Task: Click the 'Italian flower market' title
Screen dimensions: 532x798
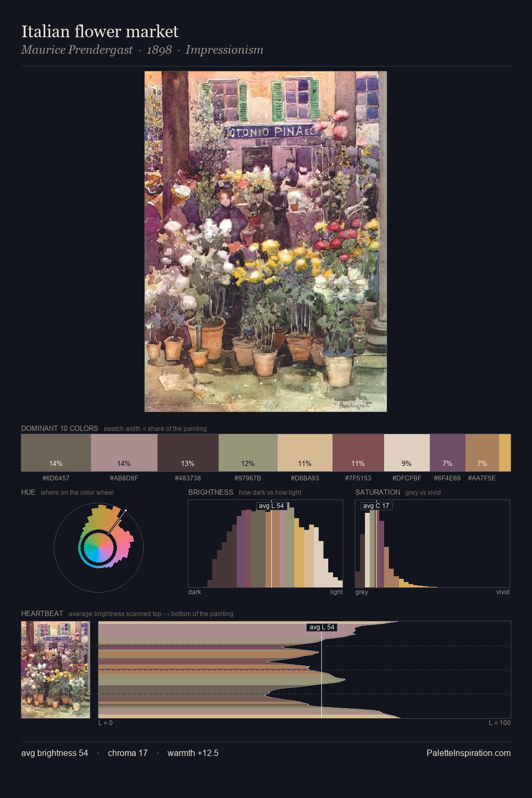Action: click(100, 31)
